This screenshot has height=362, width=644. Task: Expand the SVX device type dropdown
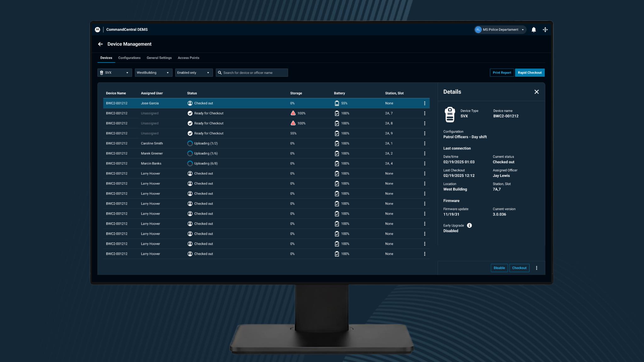[x=115, y=73]
